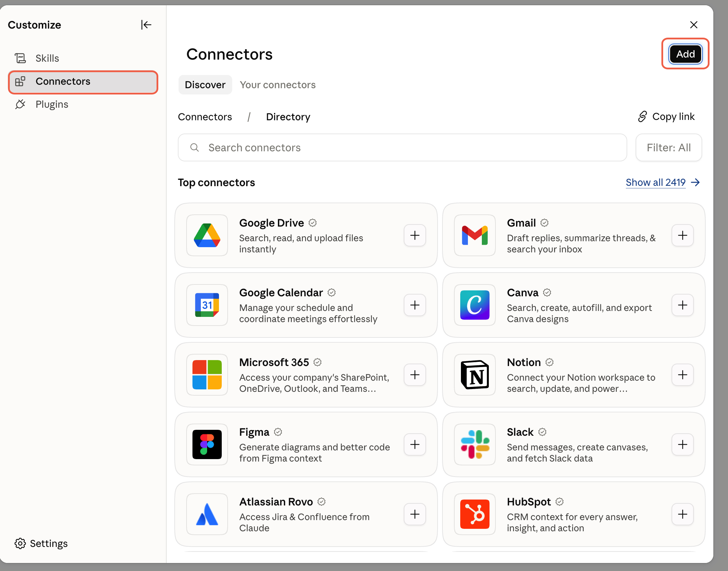
Task: Go to Connectors breadcrumb
Action: point(205,117)
